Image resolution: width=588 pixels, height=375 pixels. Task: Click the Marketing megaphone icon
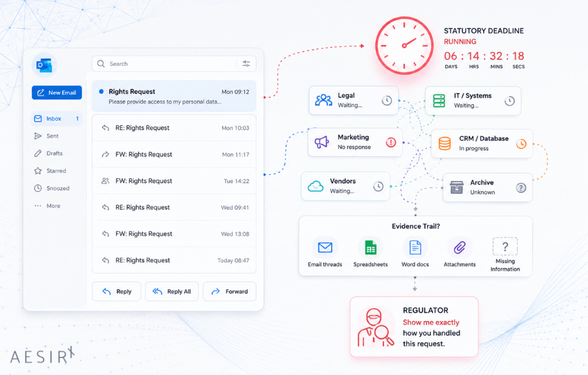[x=321, y=142]
